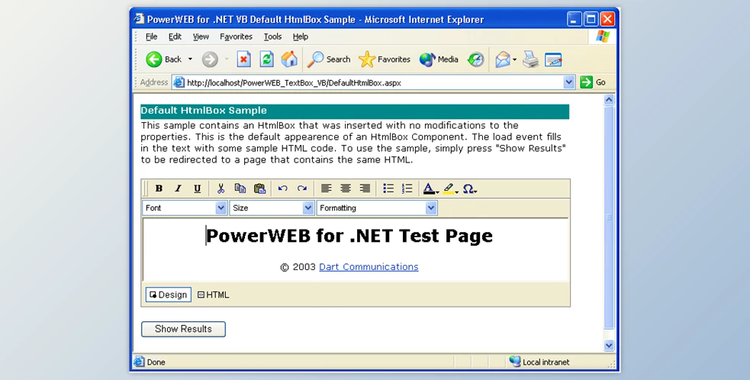The width and height of the screenshot is (750, 380).
Task: Toggle Italic in the HtmlBox toolbar
Action: [x=178, y=189]
